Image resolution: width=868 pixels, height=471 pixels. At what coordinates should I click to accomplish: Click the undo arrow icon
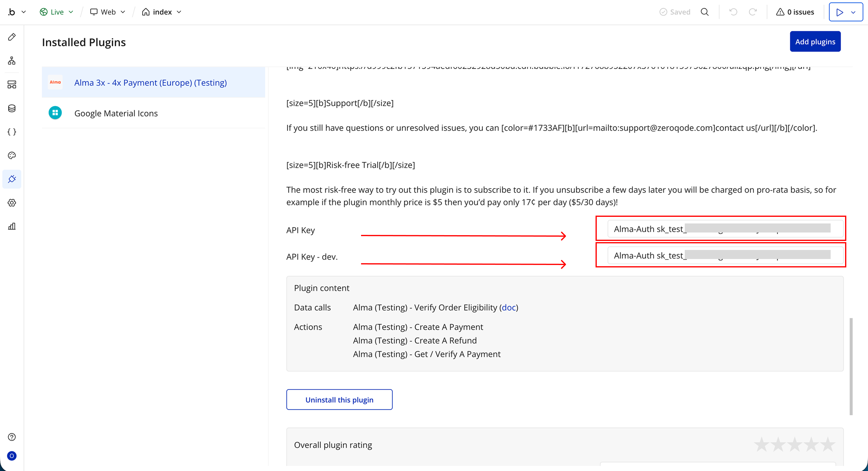click(733, 12)
